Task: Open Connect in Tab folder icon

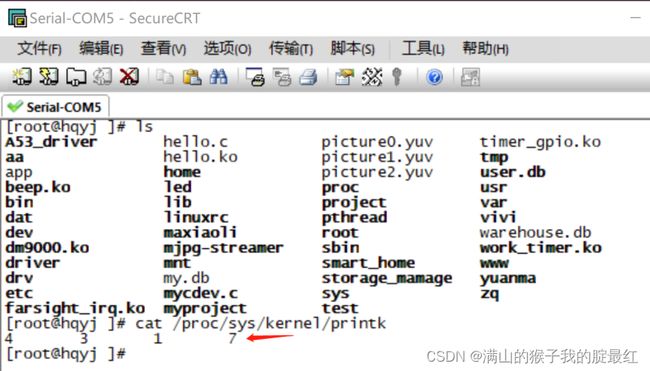Action: 76,77
